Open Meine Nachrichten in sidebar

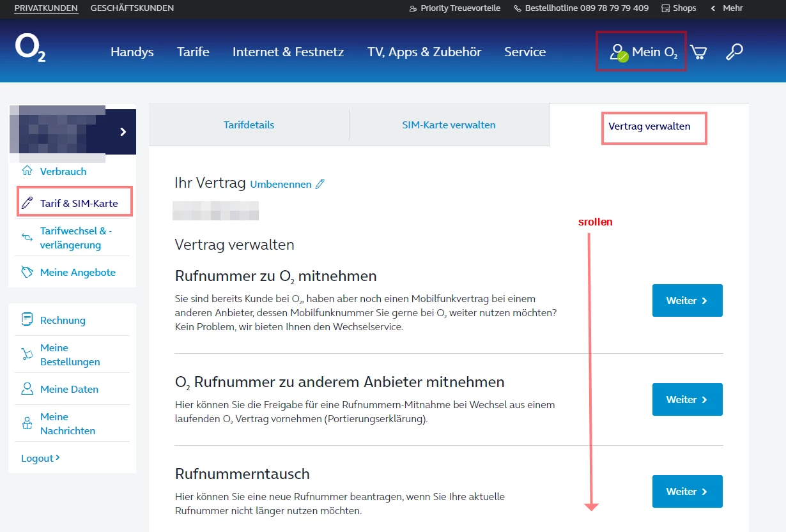tap(68, 423)
